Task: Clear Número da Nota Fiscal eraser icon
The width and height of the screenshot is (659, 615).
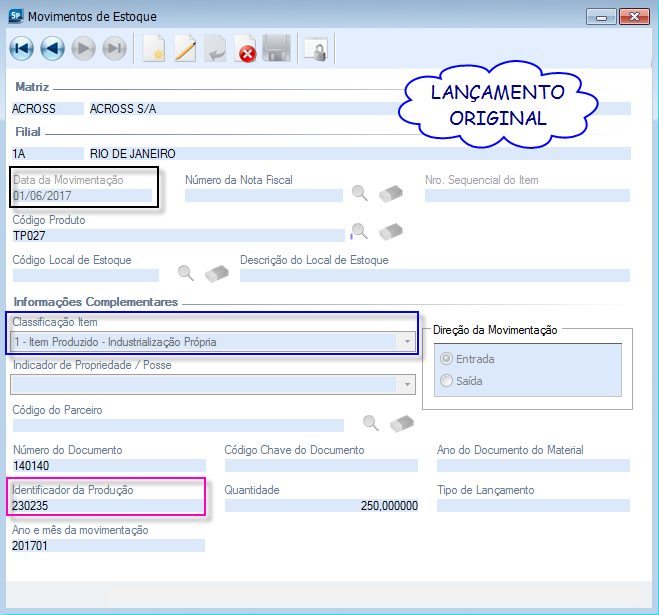Action: (x=391, y=193)
